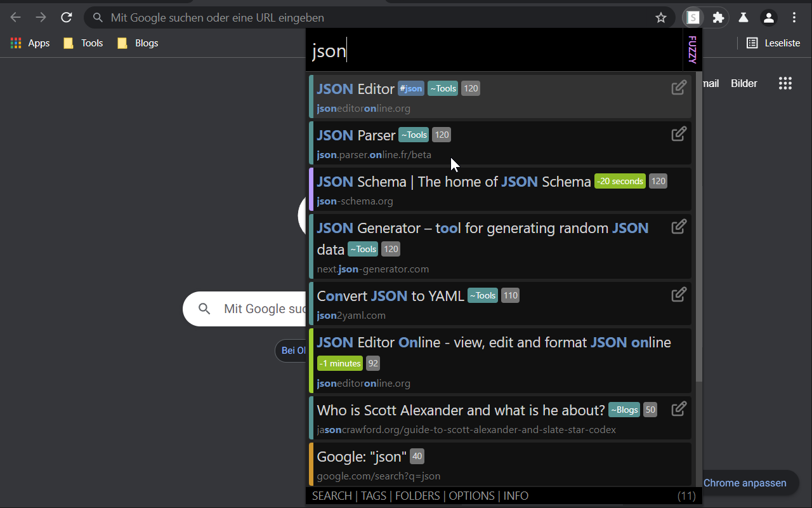Edit the JSON Editor bookmark

679,88
